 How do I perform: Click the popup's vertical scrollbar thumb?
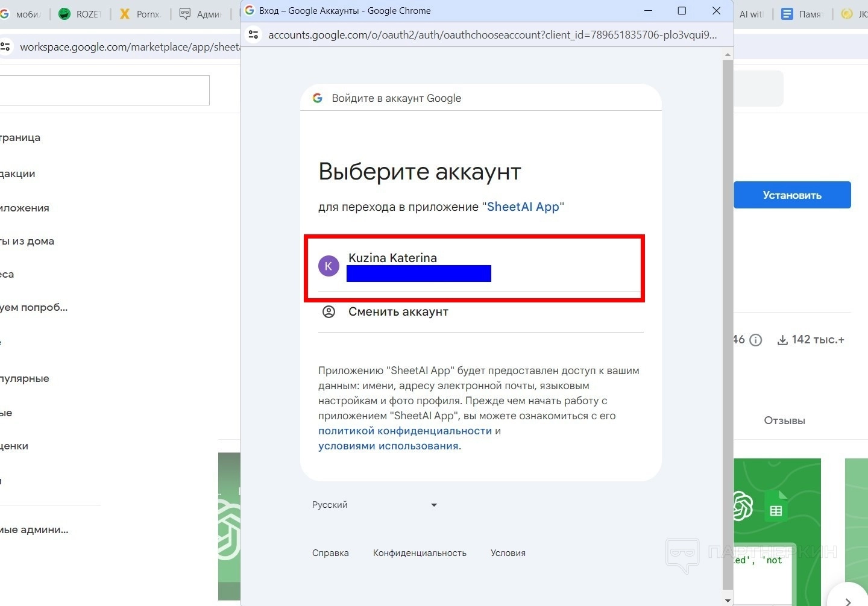tap(728, 324)
